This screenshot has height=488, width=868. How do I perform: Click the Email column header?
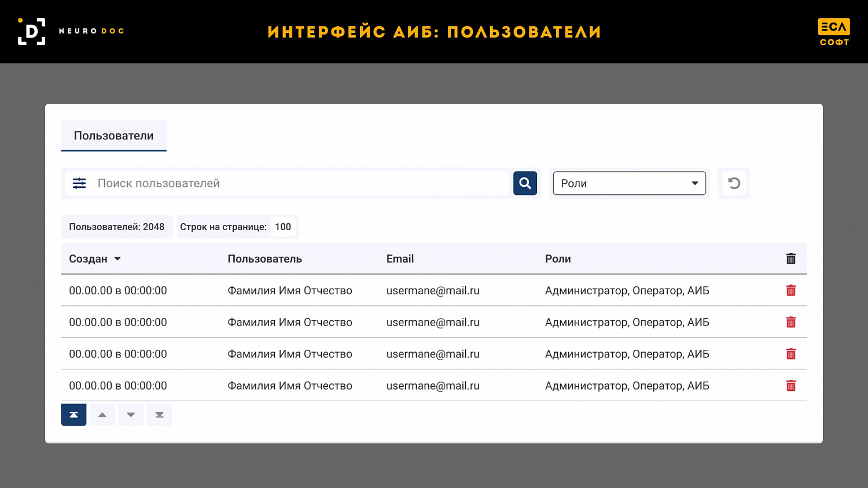tap(400, 259)
